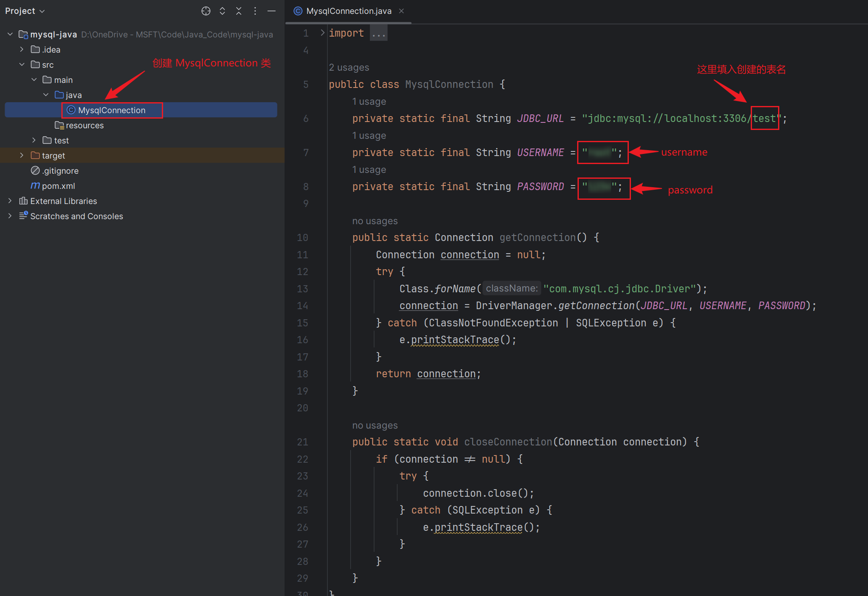Click the folded import ellipsis placeholder

(x=379, y=33)
